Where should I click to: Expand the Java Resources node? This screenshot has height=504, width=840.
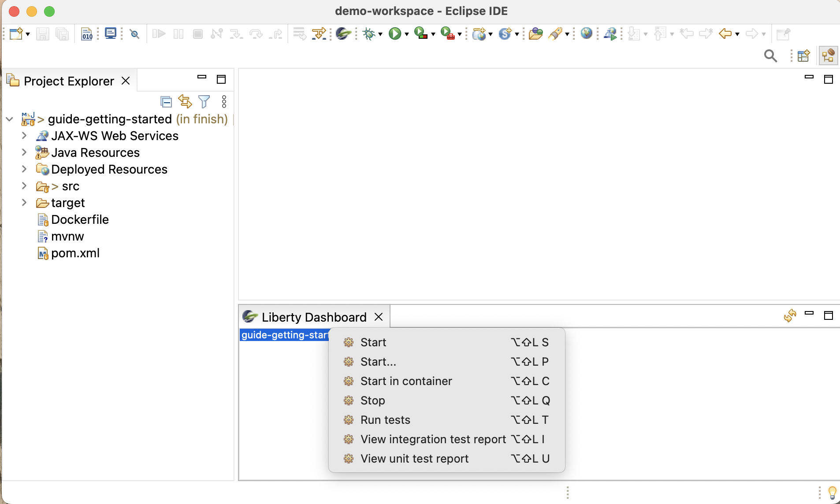coord(24,152)
